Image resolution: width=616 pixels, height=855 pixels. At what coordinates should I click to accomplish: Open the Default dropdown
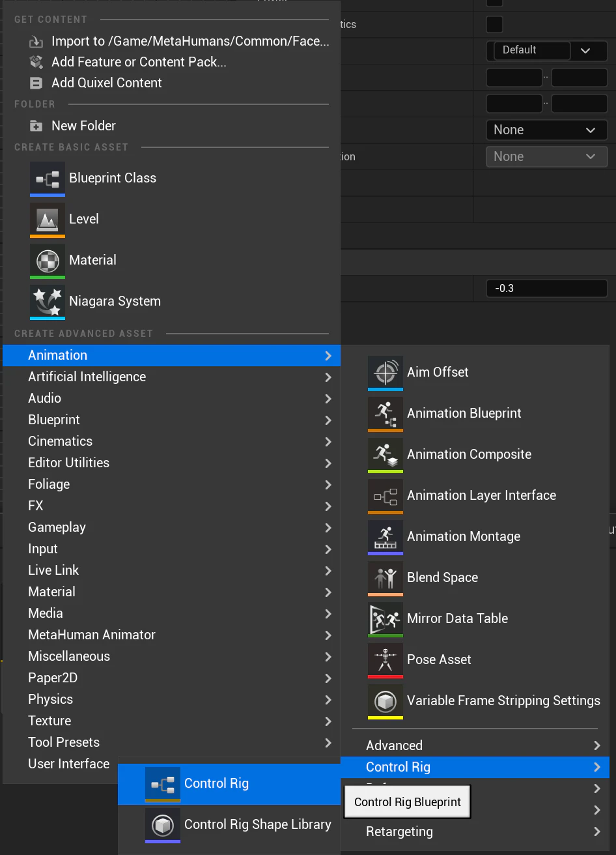[547, 51]
